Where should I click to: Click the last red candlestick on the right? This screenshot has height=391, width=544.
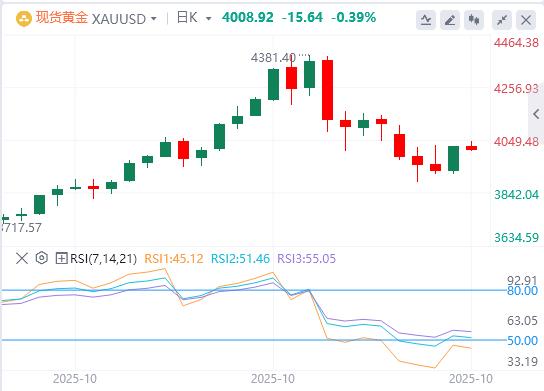tap(471, 148)
